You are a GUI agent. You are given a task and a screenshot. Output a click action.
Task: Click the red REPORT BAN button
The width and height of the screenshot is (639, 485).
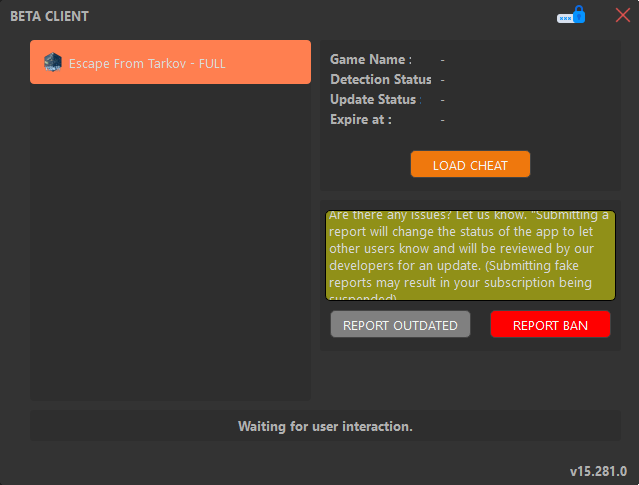point(550,325)
